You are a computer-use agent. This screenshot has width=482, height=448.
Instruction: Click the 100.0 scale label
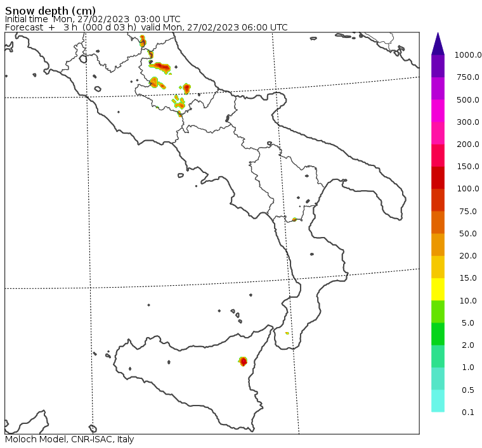pyautogui.click(x=468, y=189)
